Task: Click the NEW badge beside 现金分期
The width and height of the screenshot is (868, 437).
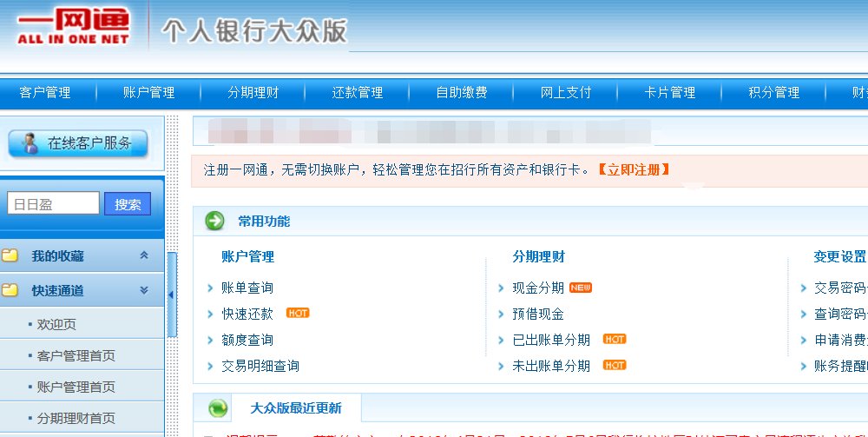Action: coord(581,288)
